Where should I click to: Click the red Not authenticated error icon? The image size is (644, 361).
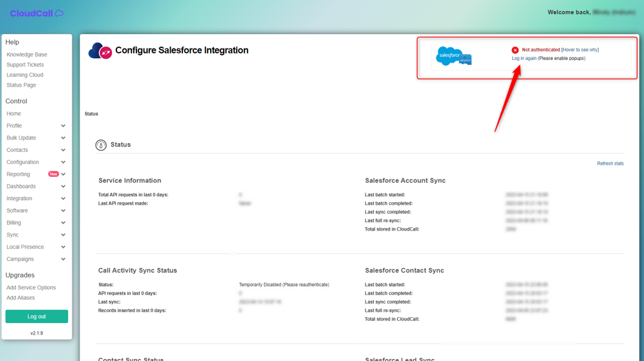(x=515, y=50)
